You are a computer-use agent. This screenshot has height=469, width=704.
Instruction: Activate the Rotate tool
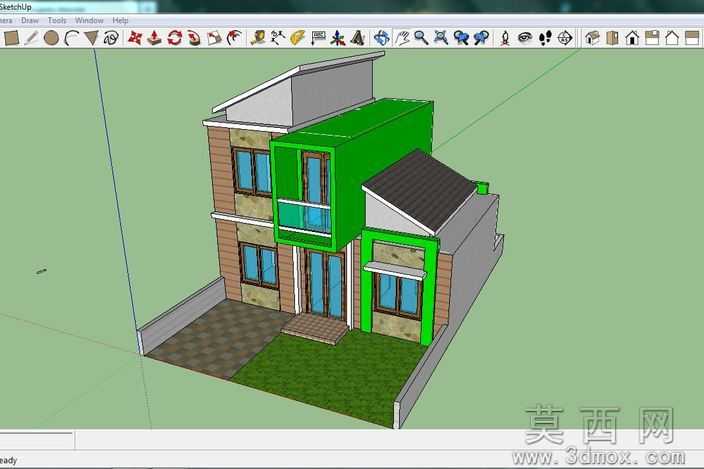174,38
